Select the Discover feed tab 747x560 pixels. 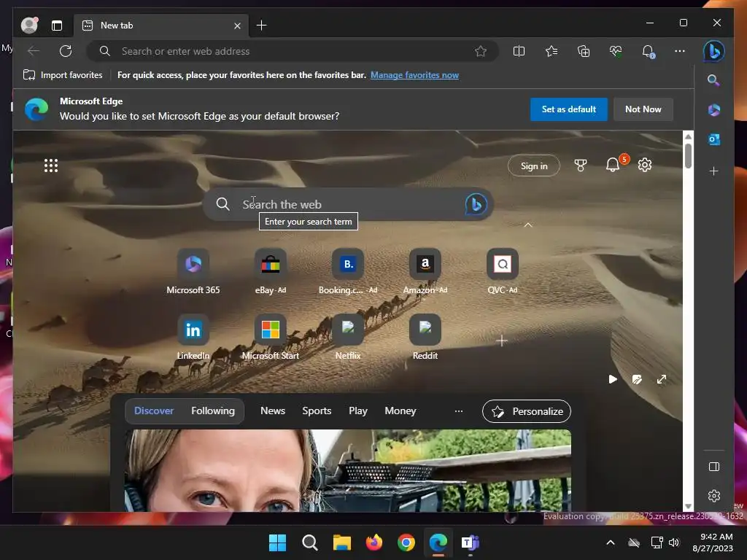pyautogui.click(x=154, y=411)
